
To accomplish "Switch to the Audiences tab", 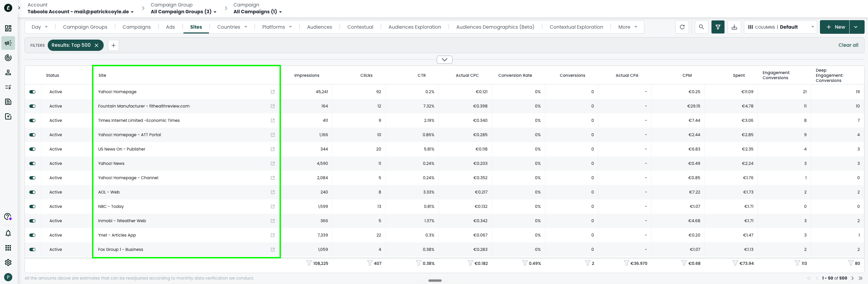I will 319,27.
